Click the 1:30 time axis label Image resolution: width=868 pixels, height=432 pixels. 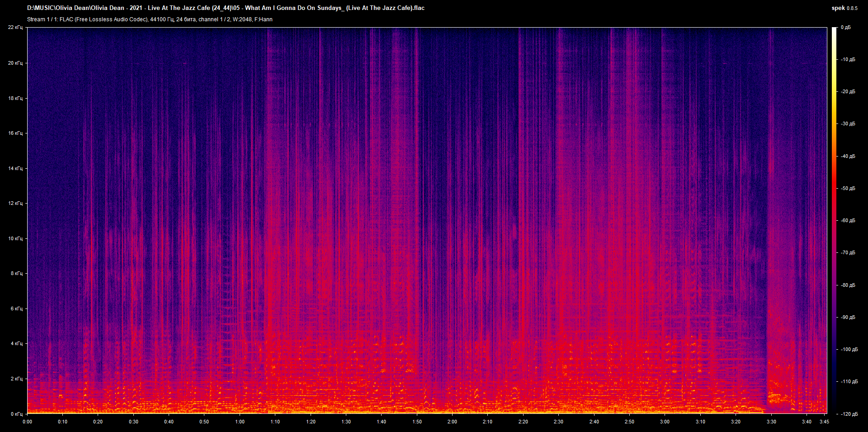[x=346, y=422]
